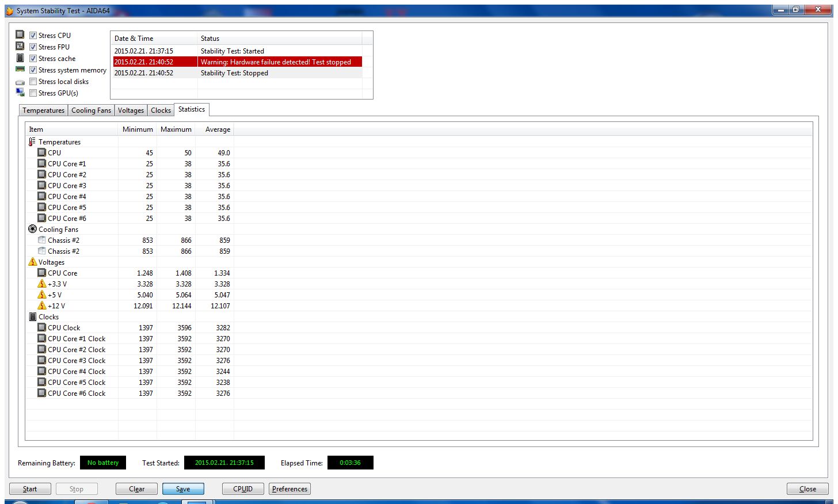The image size is (838, 504).
Task: Open Preferences
Action: (x=290, y=488)
